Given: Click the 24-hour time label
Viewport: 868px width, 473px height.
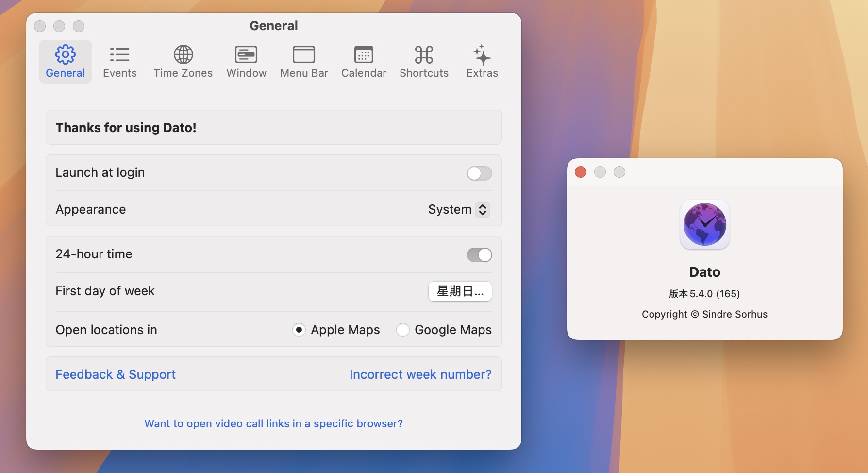Looking at the screenshot, I should (x=94, y=254).
